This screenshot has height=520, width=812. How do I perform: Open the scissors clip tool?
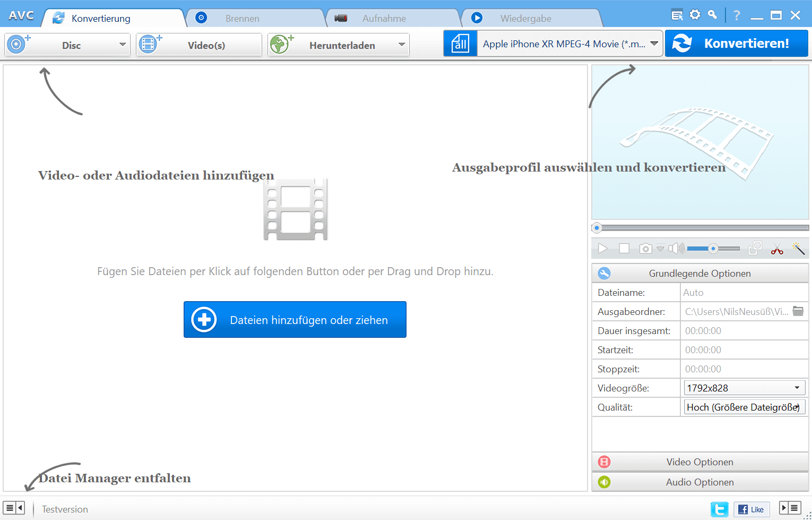point(777,249)
